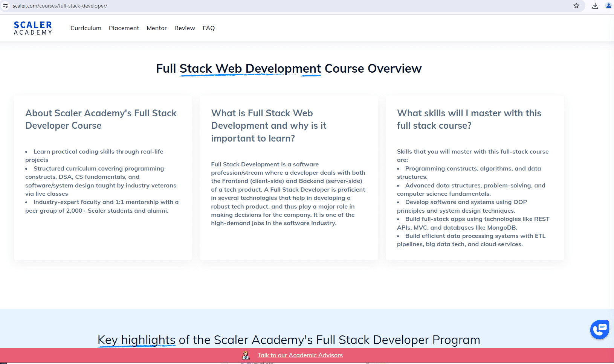
Task: Open the Curriculum menu item
Action: [x=86, y=28]
